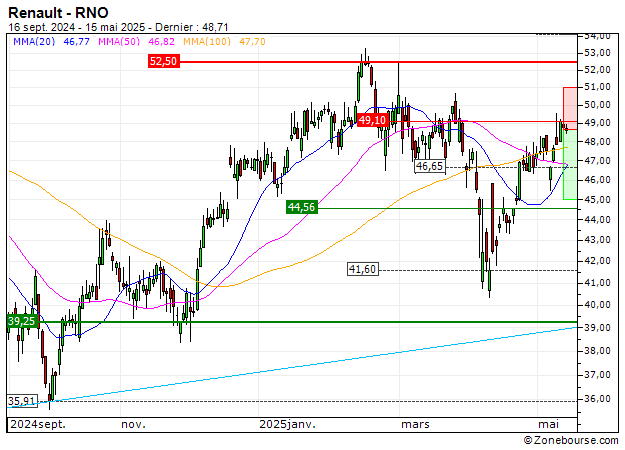625x450 pixels.
Task: Click the 35,91 low price label
Action: (x=22, y=401)
